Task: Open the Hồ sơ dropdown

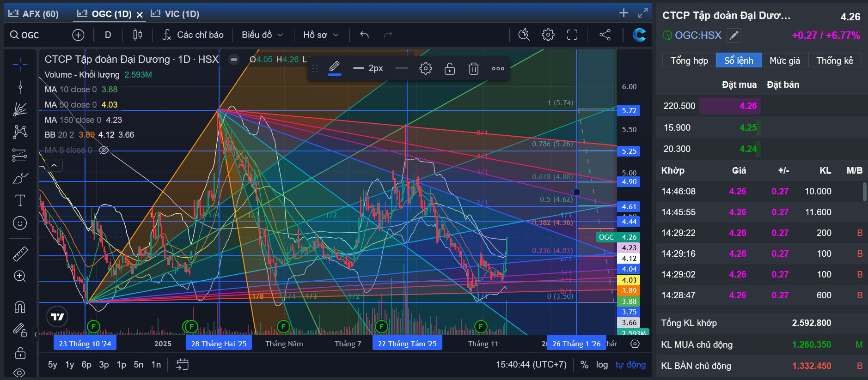Action: tap(321, 35)
